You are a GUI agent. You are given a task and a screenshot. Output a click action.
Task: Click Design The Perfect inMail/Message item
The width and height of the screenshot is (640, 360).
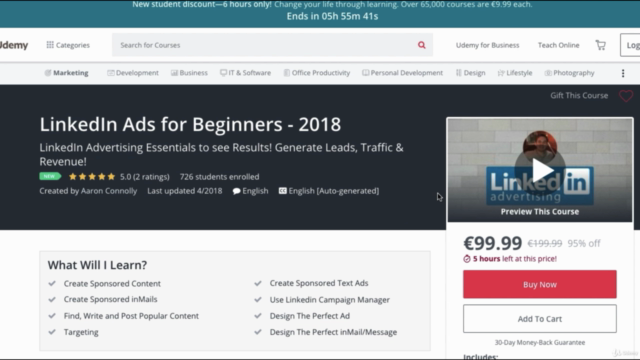tap(333, 332)
